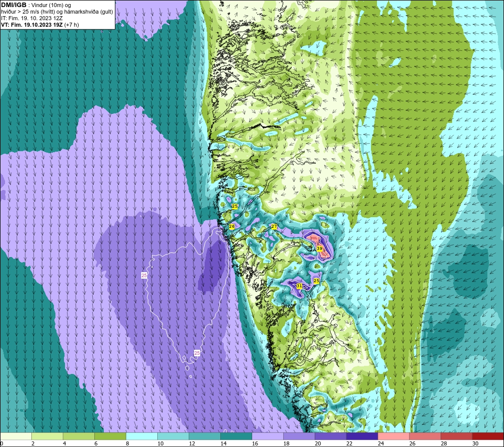
Task: Click the legend tick value 0
Action: (x=2, y=444)
